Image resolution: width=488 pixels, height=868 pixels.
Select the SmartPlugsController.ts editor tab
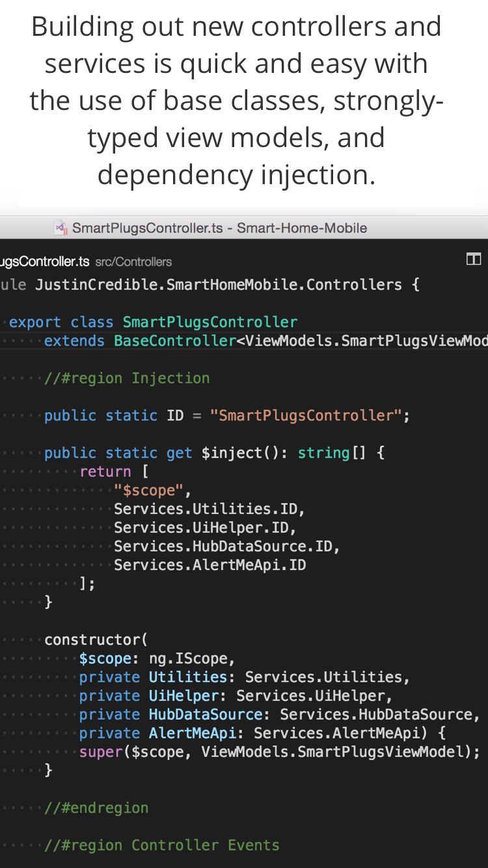coord(45,262)
